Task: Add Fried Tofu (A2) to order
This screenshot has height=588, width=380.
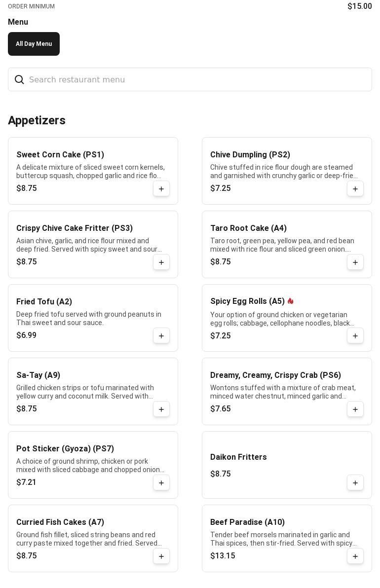Action: (161, 335)
